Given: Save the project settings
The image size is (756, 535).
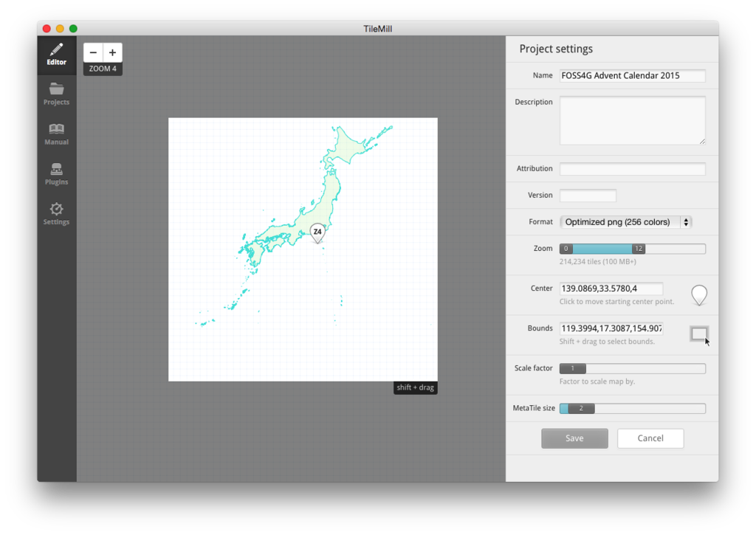Looking at the screenshot, I should coord(574,438).
